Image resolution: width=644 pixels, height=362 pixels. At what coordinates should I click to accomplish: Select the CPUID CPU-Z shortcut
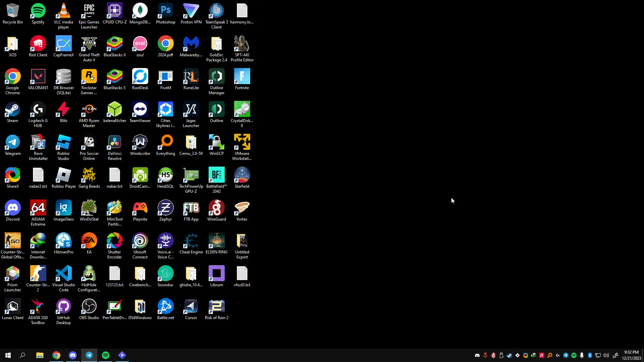click(115, 14)
